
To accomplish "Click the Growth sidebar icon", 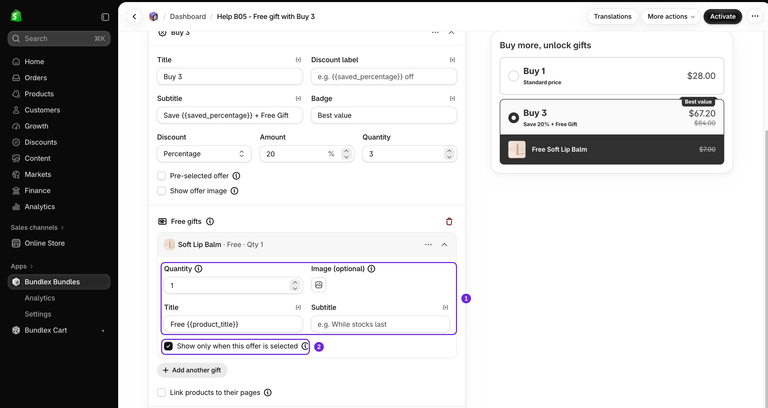I will click(x=16, y=126).
